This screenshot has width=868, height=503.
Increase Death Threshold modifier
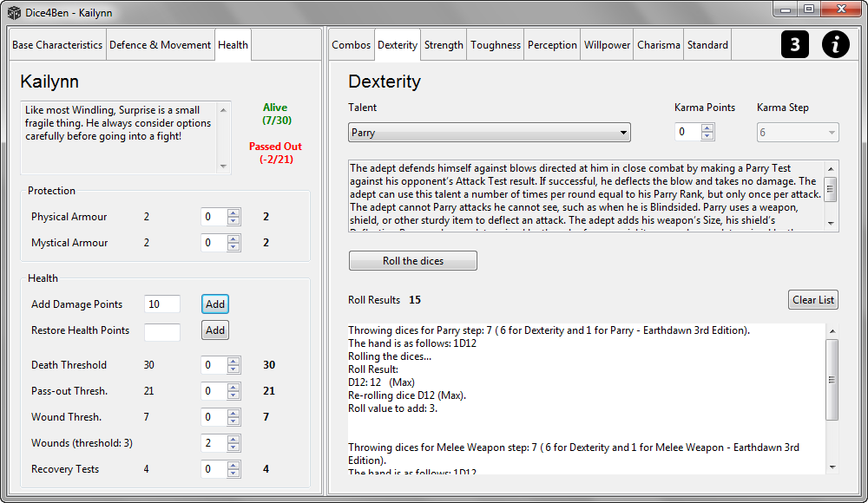pyautogui.click(x=233, y=361)
